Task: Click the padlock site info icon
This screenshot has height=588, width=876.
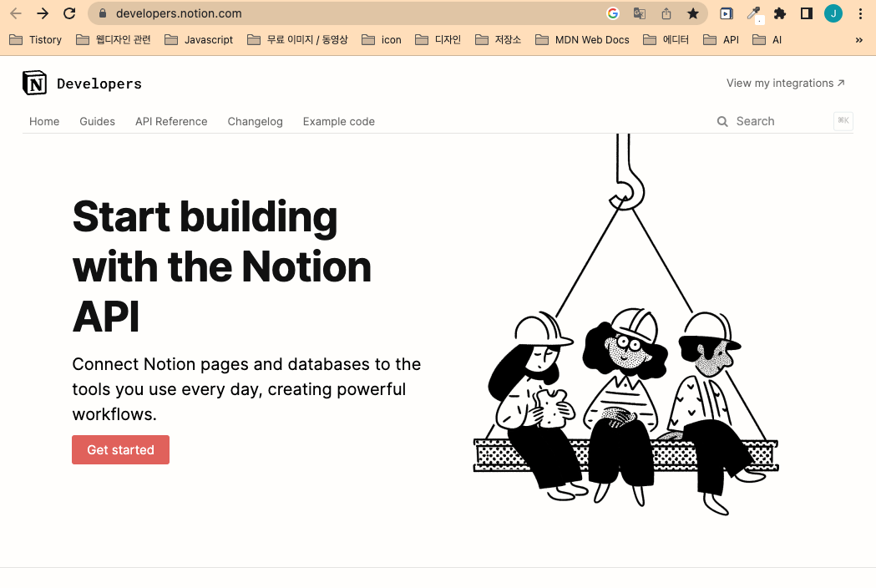Action: pos(103,13)
